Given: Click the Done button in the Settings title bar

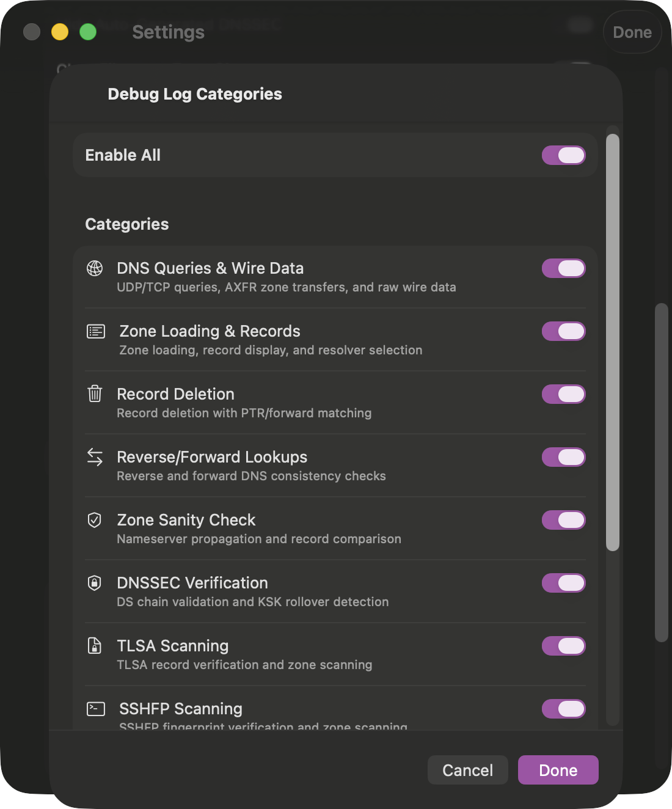Looking at the screenshot, I should [x=632, y=32].
